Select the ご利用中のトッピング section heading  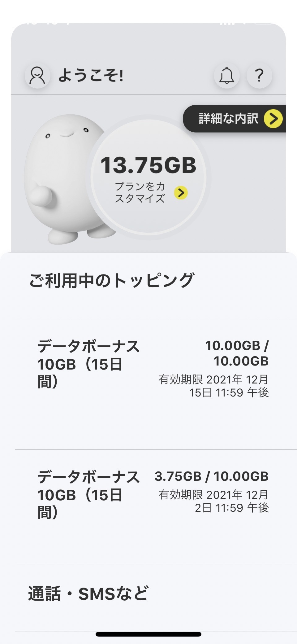[x=111, y=280]
